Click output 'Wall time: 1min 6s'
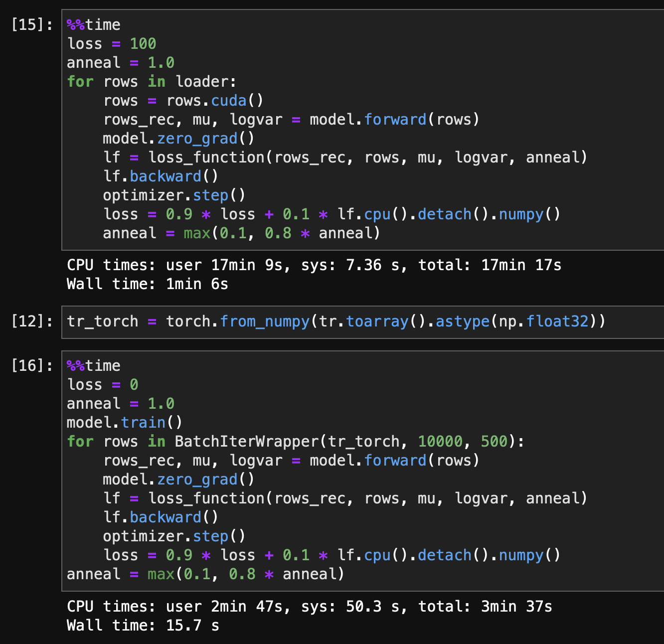This screenshot has width=664, height=644. (x=148, y=284)
